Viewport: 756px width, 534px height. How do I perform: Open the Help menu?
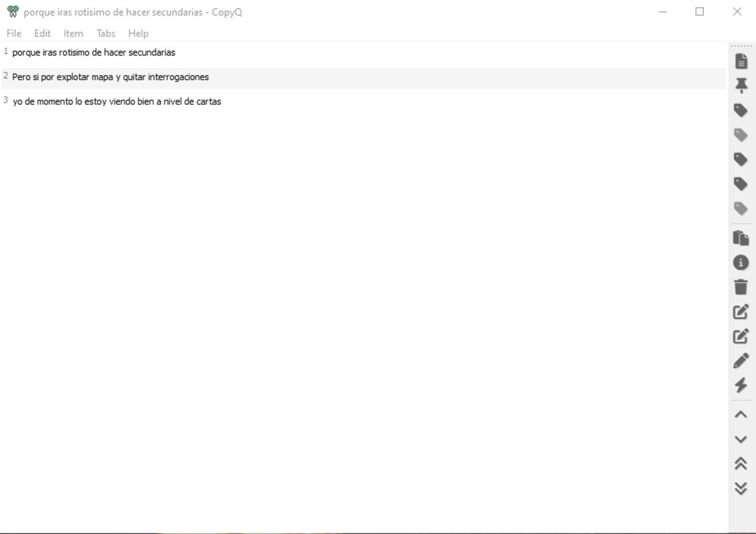pos(138,33)
